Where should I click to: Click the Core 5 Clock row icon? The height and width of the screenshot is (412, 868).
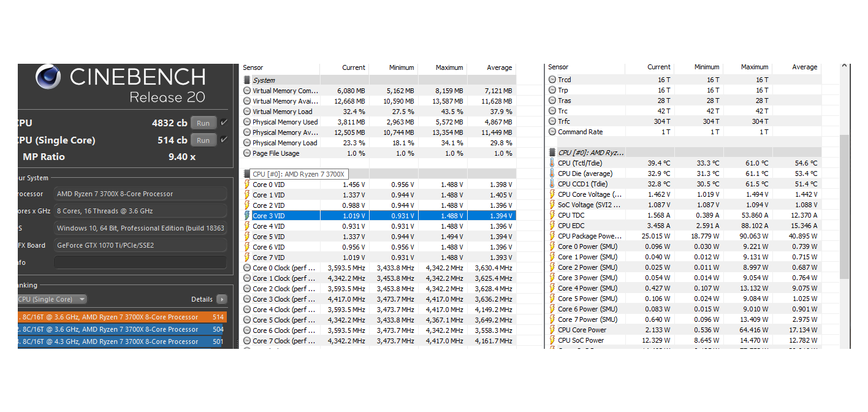pyautogui.click(x=247, y=320)
